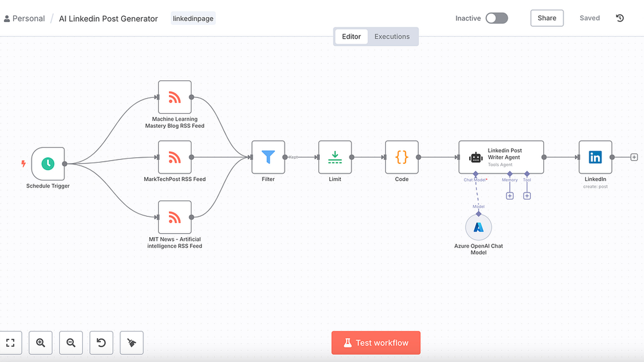
Task: Select the Azure OpenAI Chat Model node
Action: point(479,227)
